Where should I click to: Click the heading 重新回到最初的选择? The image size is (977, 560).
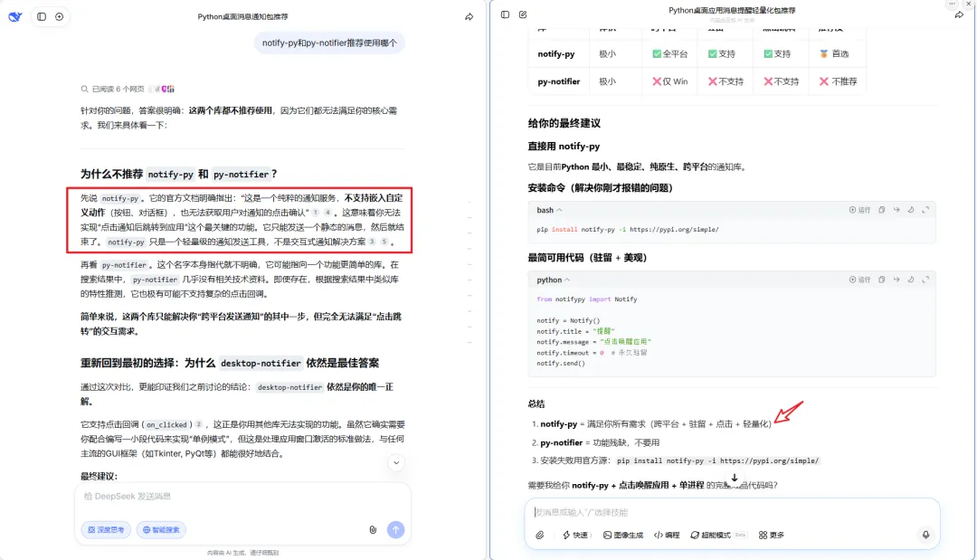(229, 363)
